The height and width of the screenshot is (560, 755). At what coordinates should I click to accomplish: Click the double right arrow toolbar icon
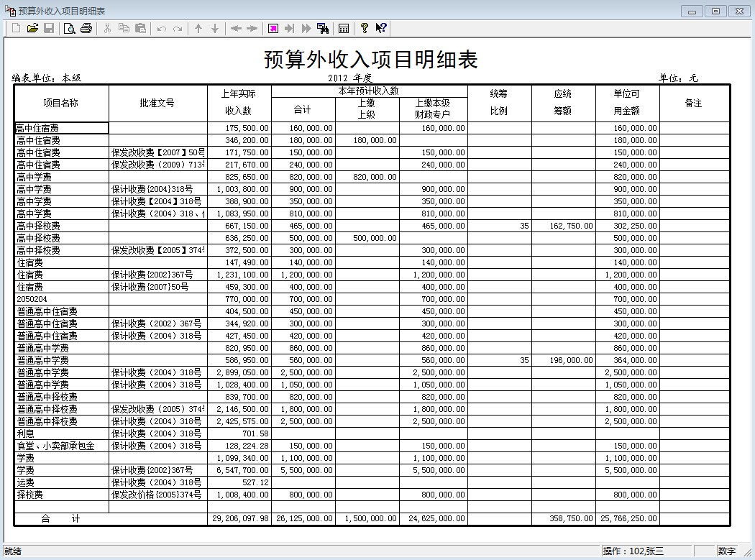click(306, 29)
